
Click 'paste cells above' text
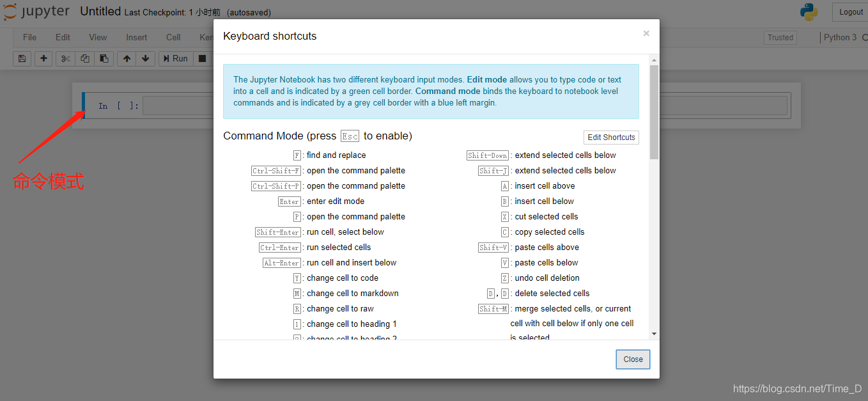pyautogui.click(x=547, y=247)
